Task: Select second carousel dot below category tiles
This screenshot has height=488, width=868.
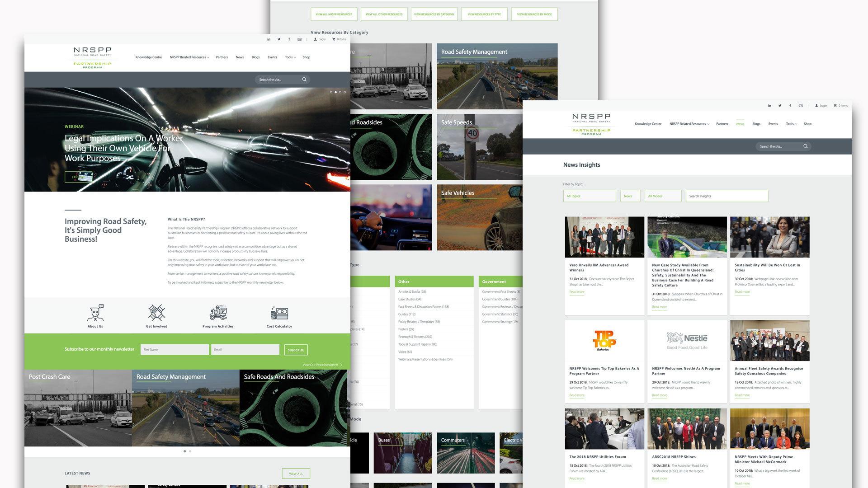Action: pos(190,451)
